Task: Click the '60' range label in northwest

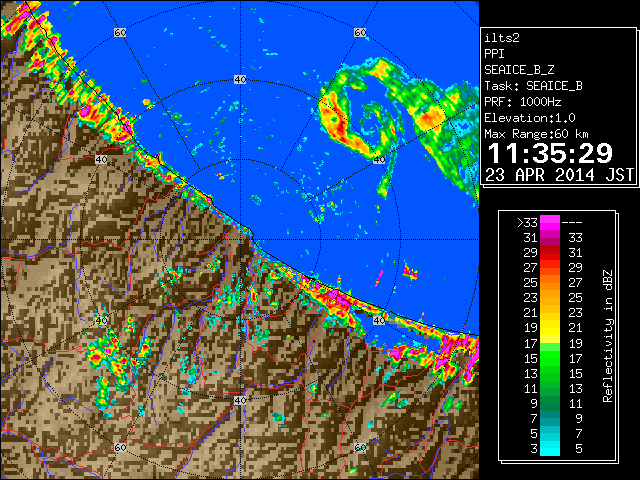Action: pyautogui.click(x=120, y=32)
